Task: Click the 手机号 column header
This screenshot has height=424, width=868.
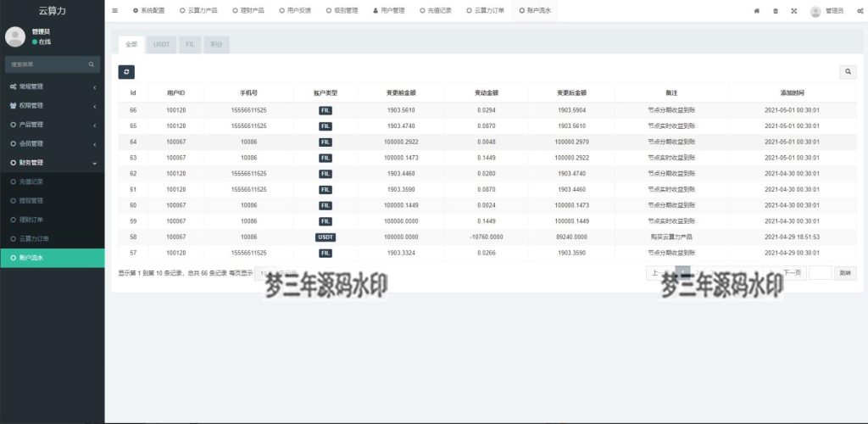Action: pos(248,93)
